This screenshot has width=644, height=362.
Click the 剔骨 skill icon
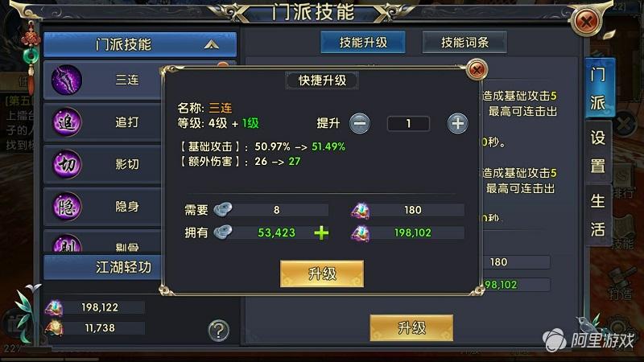(x=67, y=244)
